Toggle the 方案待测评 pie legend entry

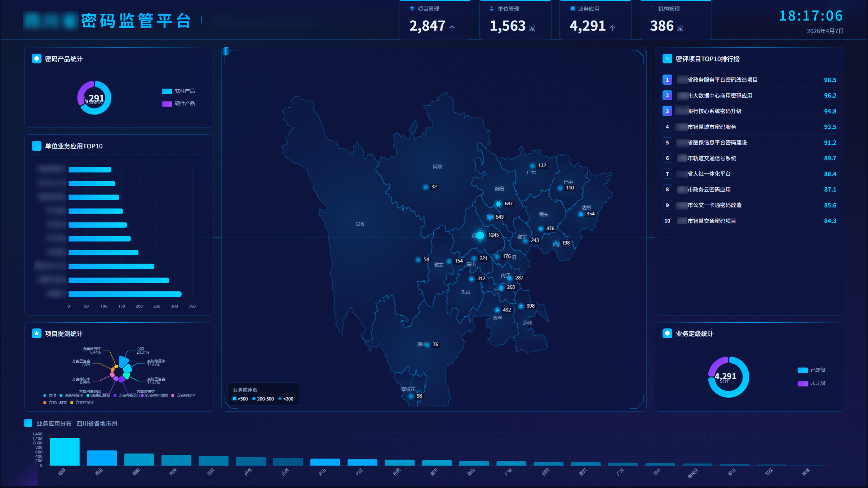point(82,403)
